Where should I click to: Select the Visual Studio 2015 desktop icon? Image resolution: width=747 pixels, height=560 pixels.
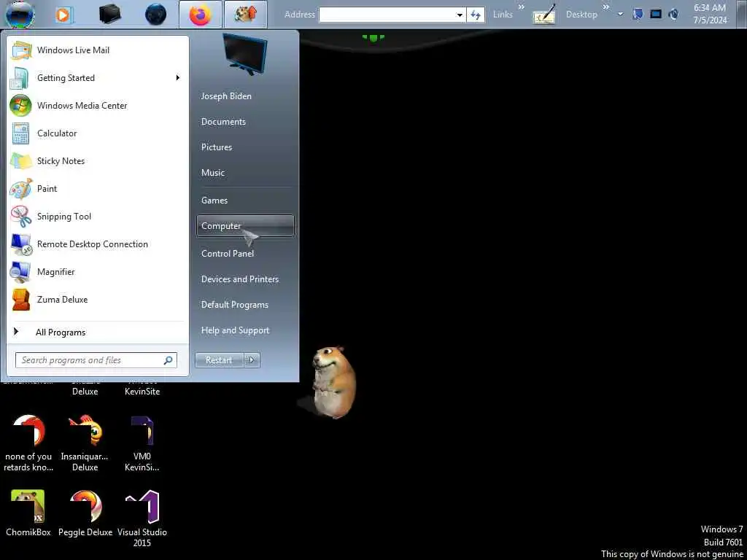tap(142, 518)
